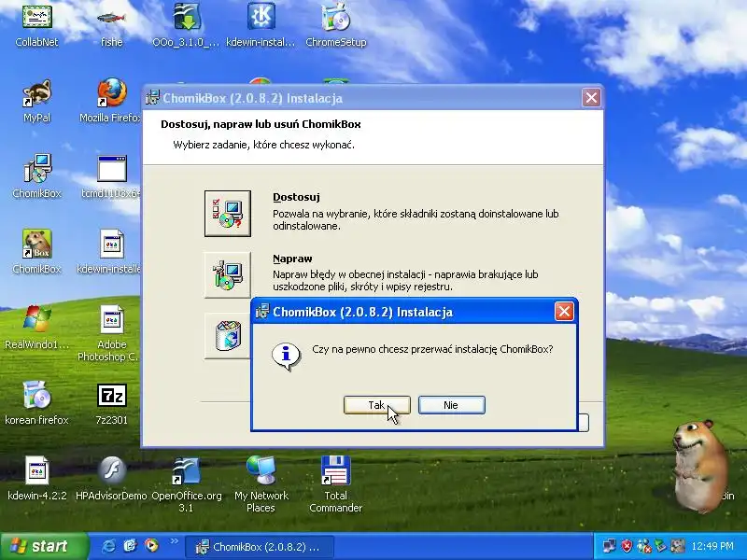
Task: Open the Windows start menu
Action: click(x=44, y=546)
